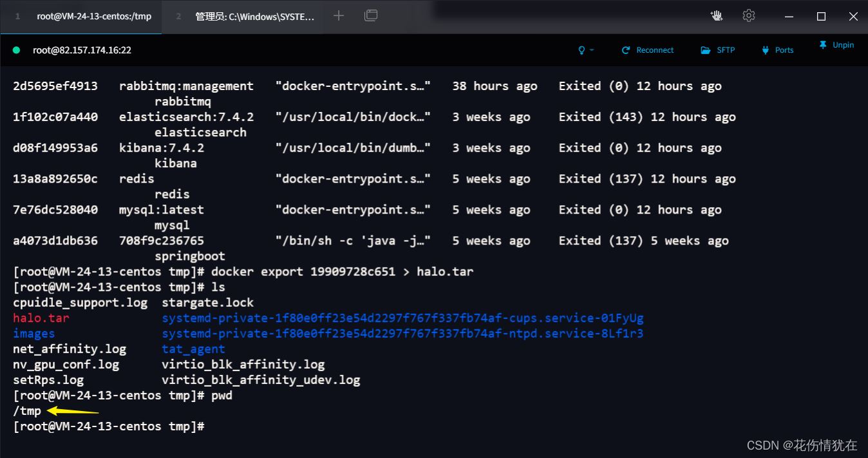The height and width of the screenshot is (458, 868).
Task: Click the /tmp pwd output line
Action: pos(27,410)
